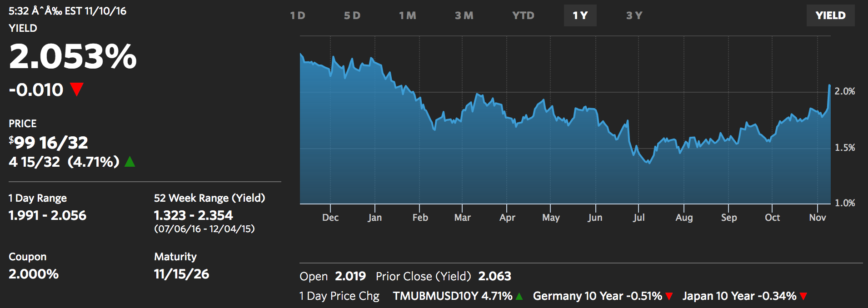Screen dimensions: 868x308
Task: Click red arrow next to Germany 10 Year
Action: click(669, 297)
